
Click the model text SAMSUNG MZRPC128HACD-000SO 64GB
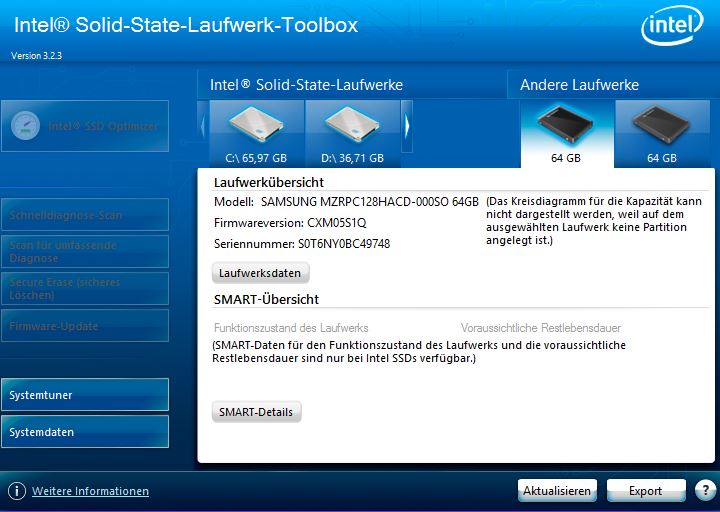370,202
